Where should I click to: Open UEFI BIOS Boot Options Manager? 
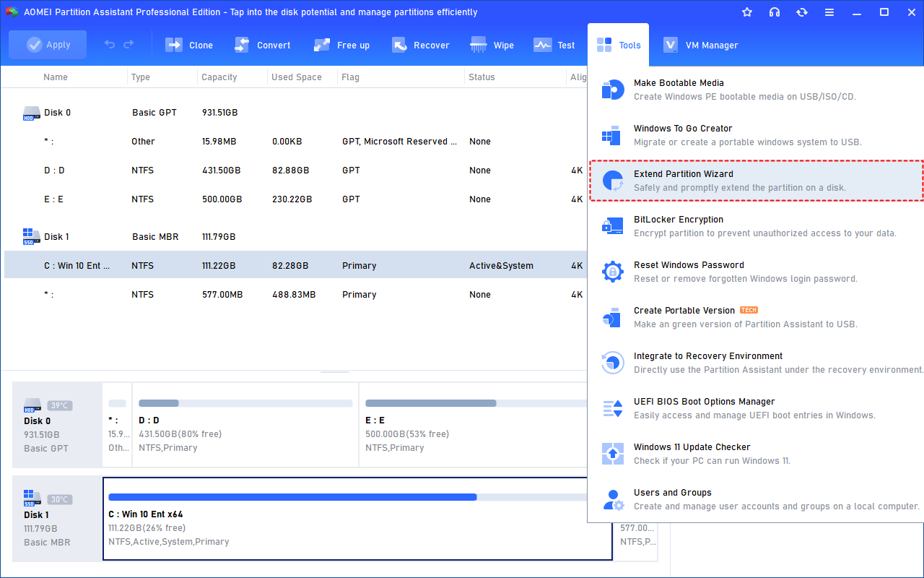(756, 408)
